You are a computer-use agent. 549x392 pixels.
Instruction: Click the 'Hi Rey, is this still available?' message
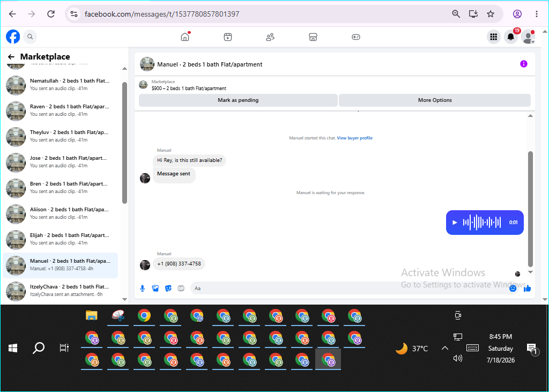[189, 160]
